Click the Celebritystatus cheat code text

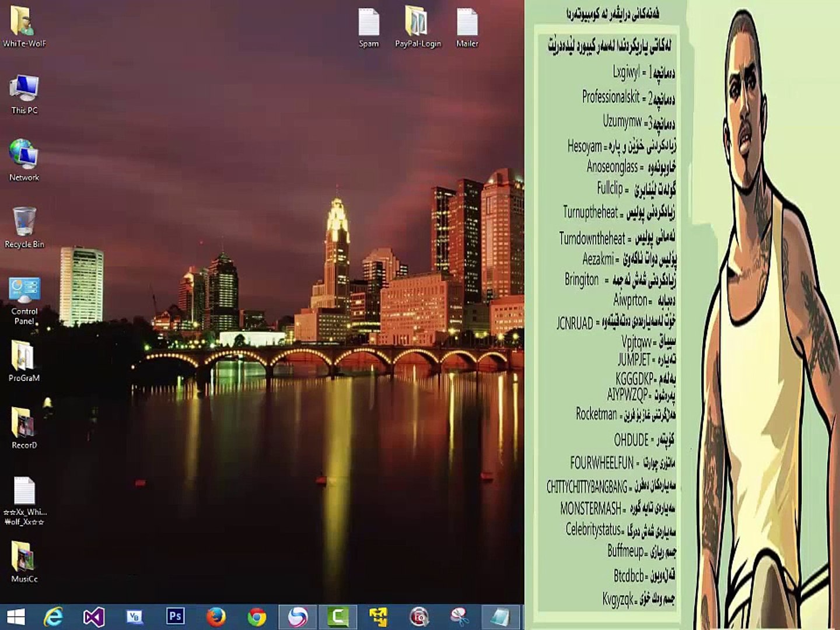click(x=593, y=530)
